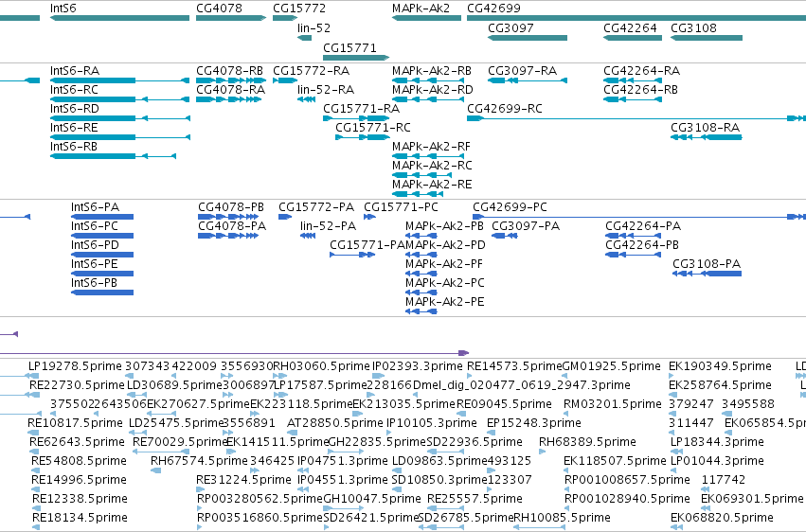
Task: Select the CG3108-RA transcript label
Action: 706,128
